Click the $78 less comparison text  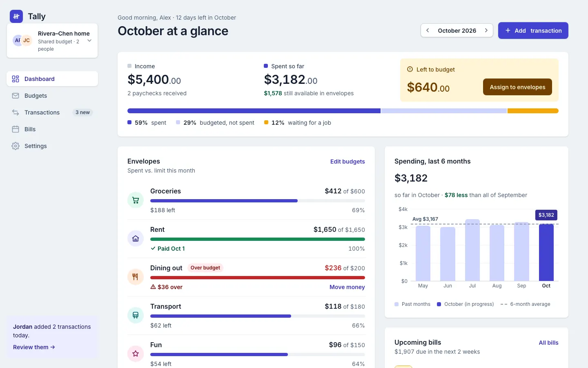click(x=456, y=195)
